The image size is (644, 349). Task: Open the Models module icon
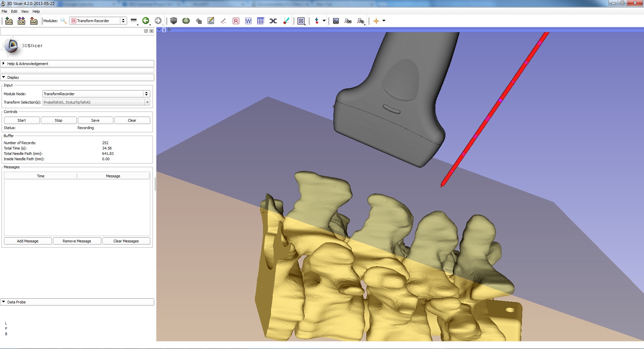click(x=186, y=21)
